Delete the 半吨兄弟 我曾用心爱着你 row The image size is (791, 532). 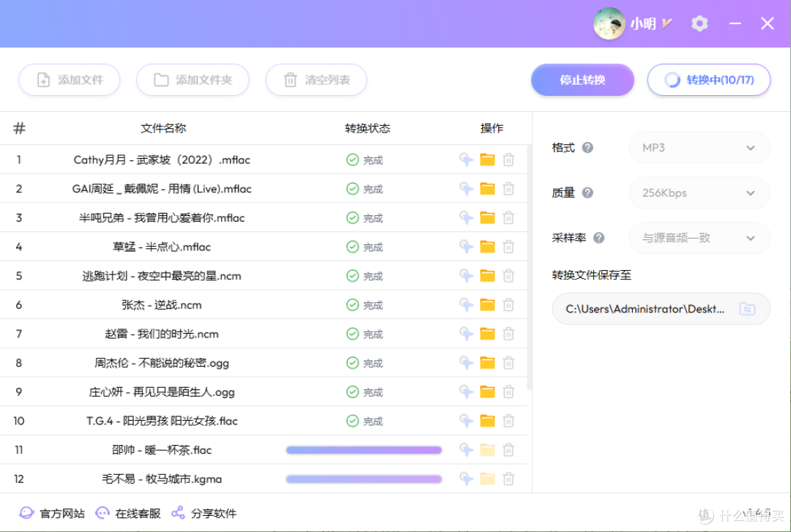click(x=508, y=218)
